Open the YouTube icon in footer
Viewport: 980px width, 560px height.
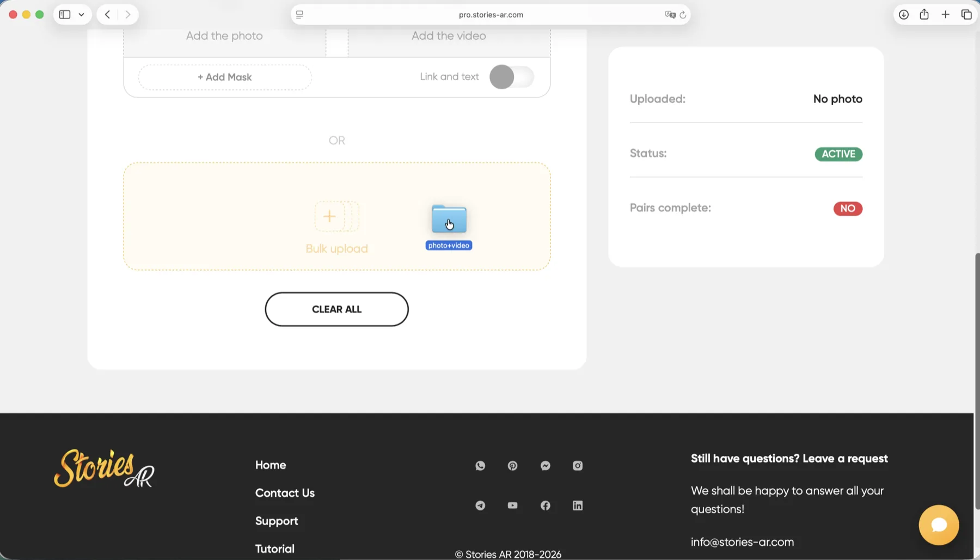pos(512,506)
